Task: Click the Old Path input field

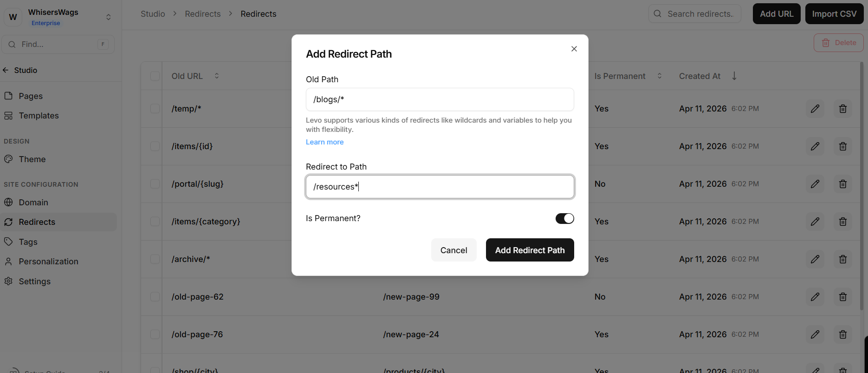Action: [440, 99]
